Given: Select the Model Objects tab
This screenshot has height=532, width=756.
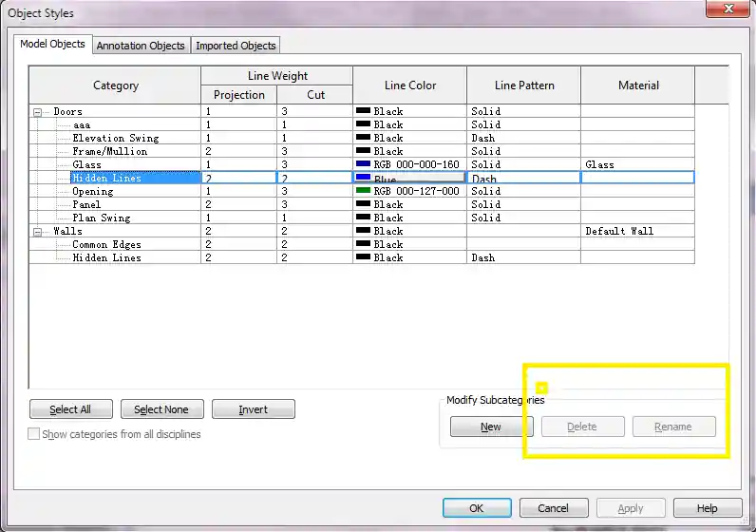Looking at the screenshot, I should coord(53,45).
